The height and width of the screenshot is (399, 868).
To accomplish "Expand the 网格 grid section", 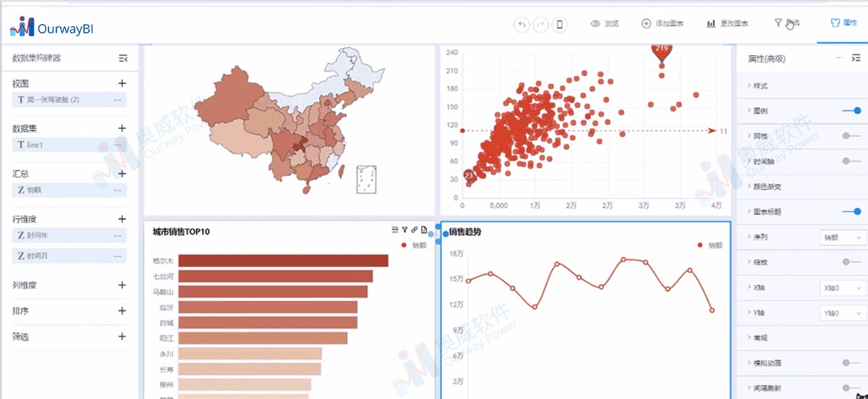I will (x=757, y=136).
